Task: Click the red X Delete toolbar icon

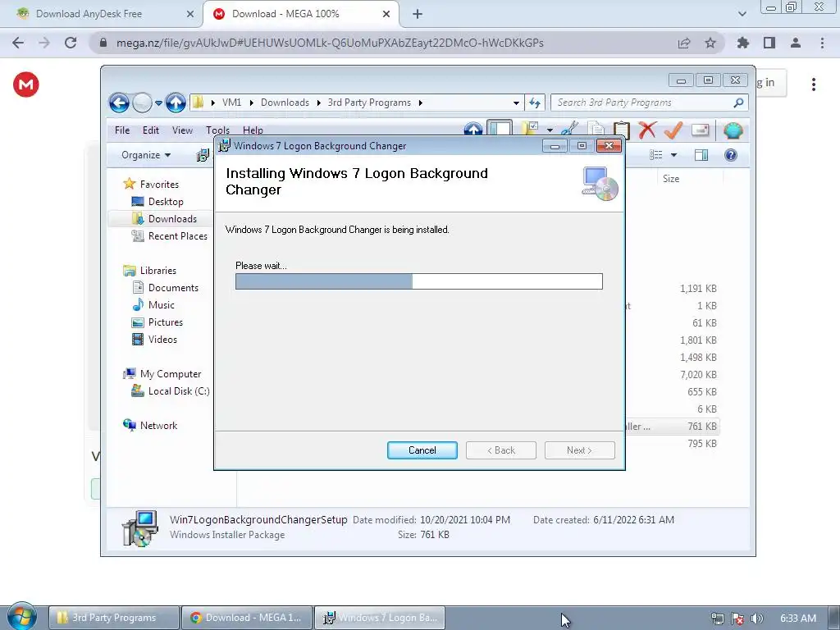Action: pos(647,129)
